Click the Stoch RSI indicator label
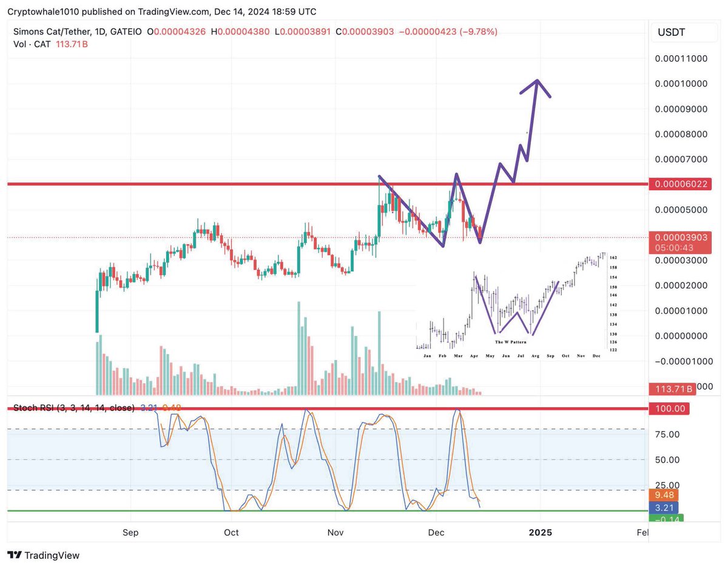The image size is (728, 568). tap(74, 408)
